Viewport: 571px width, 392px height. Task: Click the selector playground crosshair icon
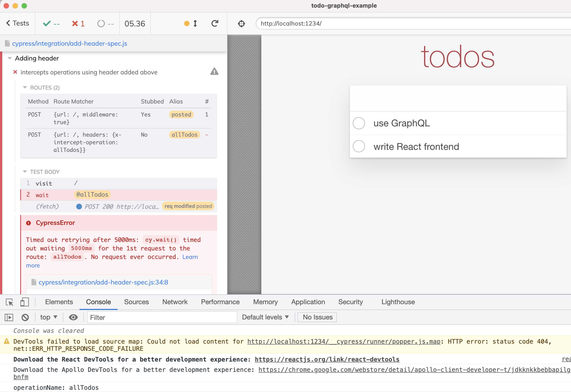[241, 24]
